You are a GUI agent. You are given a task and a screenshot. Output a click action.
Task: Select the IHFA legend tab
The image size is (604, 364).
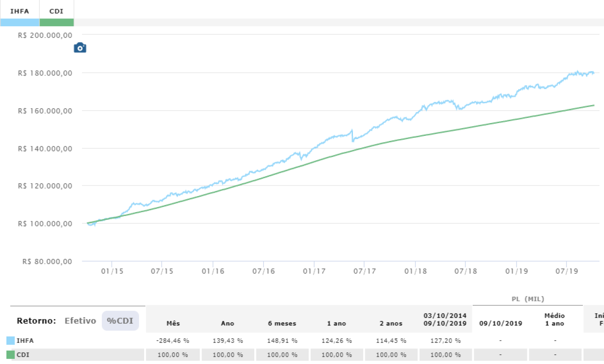pyautogui.click(x=20, y=11)
